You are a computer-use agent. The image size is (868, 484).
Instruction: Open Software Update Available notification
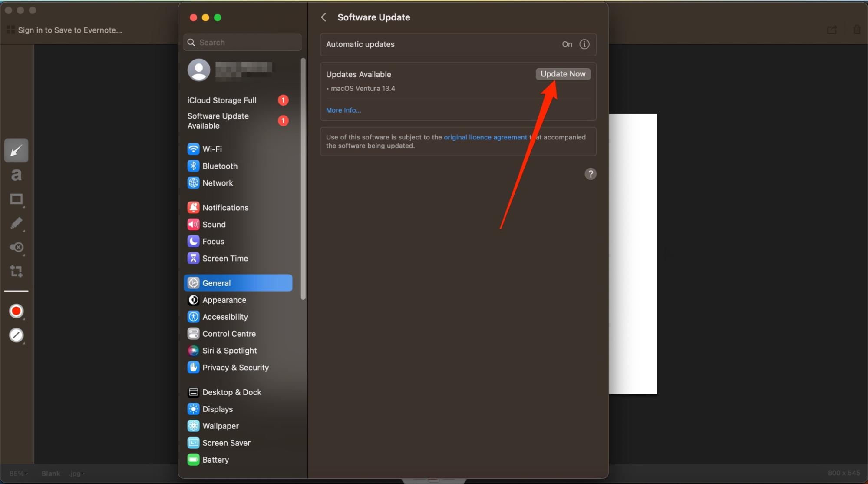238,121
